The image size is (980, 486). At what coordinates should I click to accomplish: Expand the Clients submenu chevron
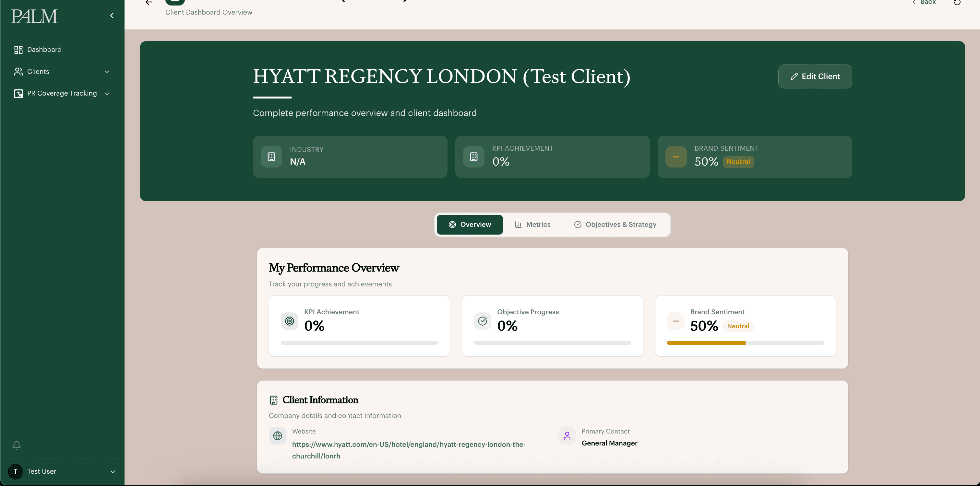coord(107,71)
